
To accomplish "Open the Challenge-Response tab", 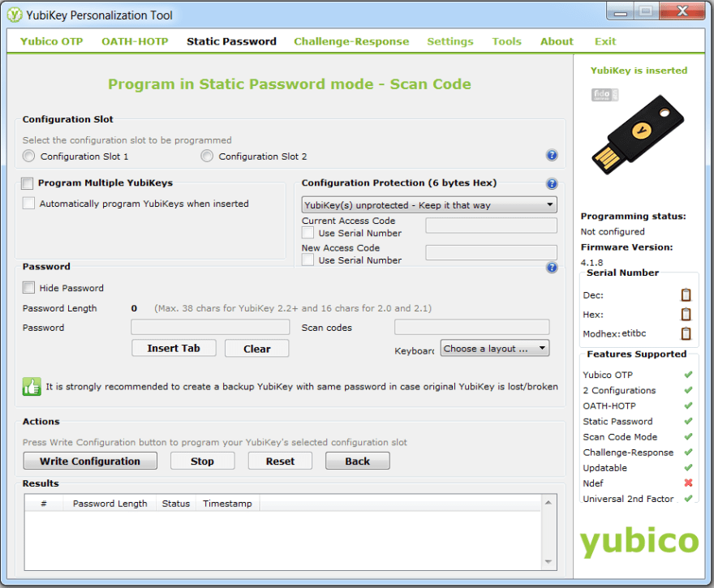I will pos(351,41).
